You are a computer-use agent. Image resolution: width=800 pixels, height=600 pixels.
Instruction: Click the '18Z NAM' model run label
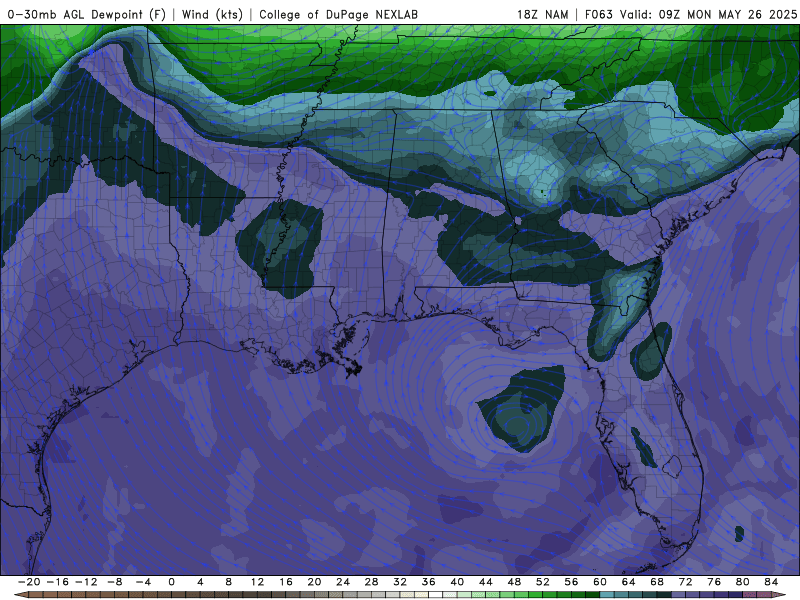pos(543,15)
